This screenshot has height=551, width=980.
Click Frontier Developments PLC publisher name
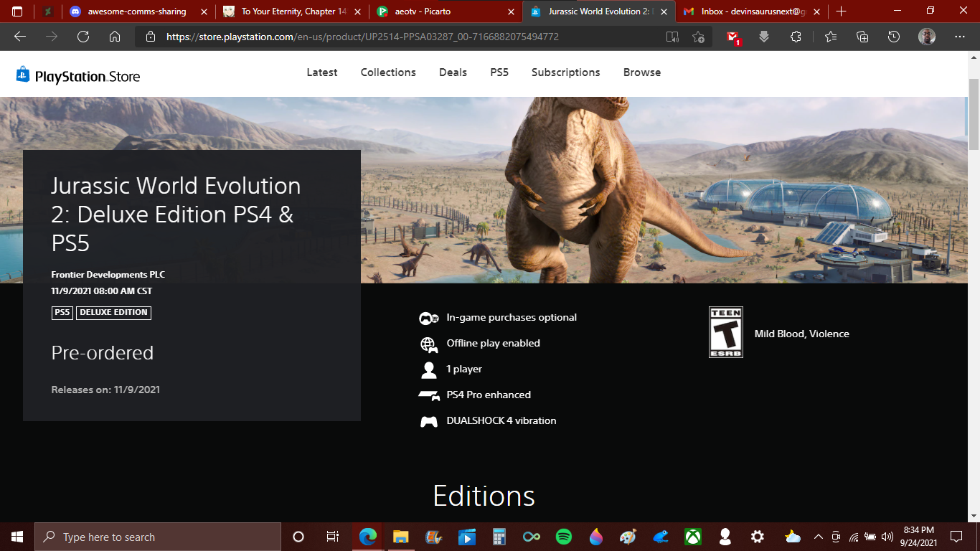108,275
